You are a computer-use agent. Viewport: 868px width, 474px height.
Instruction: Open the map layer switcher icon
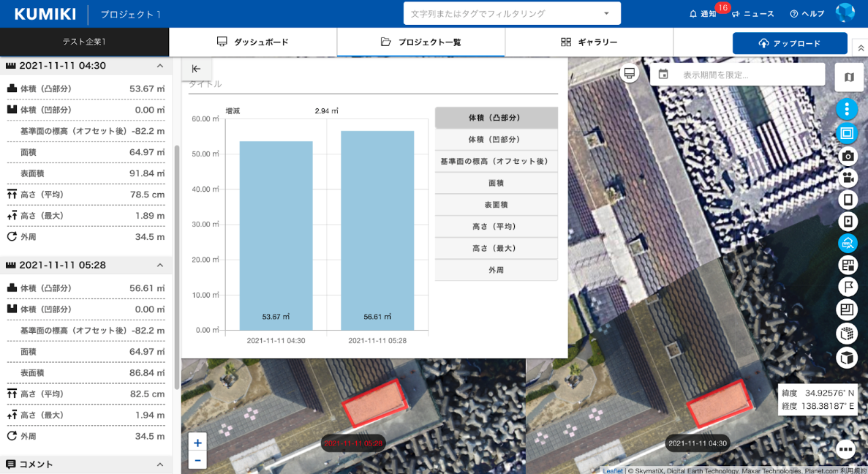tap(848, 77)
